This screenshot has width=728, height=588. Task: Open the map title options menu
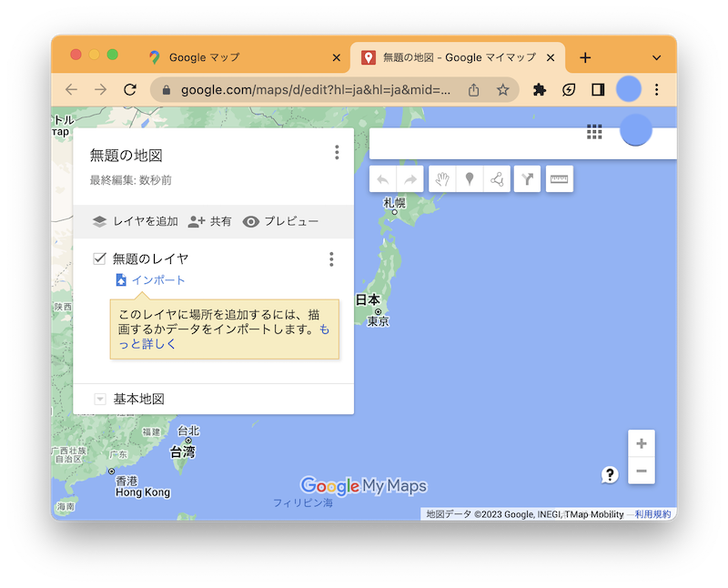point(337,152)
